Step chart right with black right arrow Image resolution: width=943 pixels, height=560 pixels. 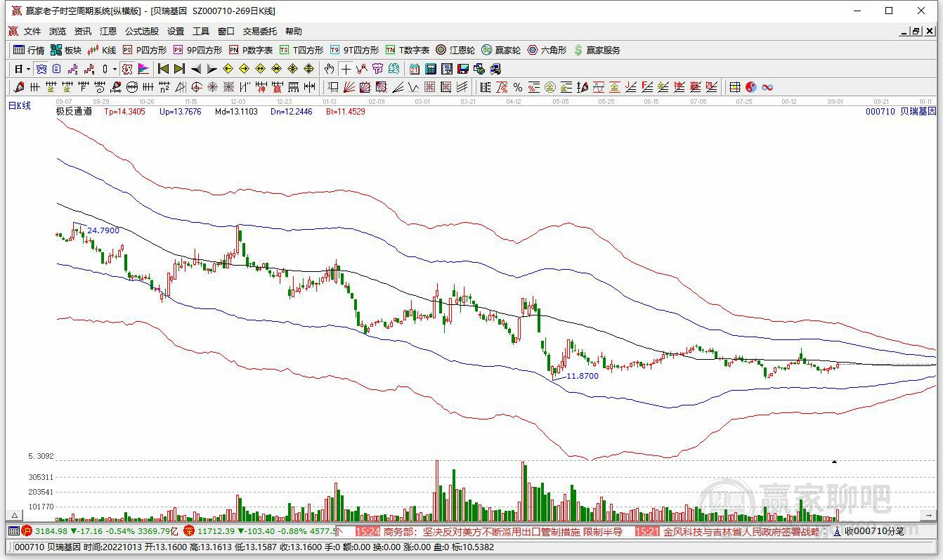coord(212,69)
